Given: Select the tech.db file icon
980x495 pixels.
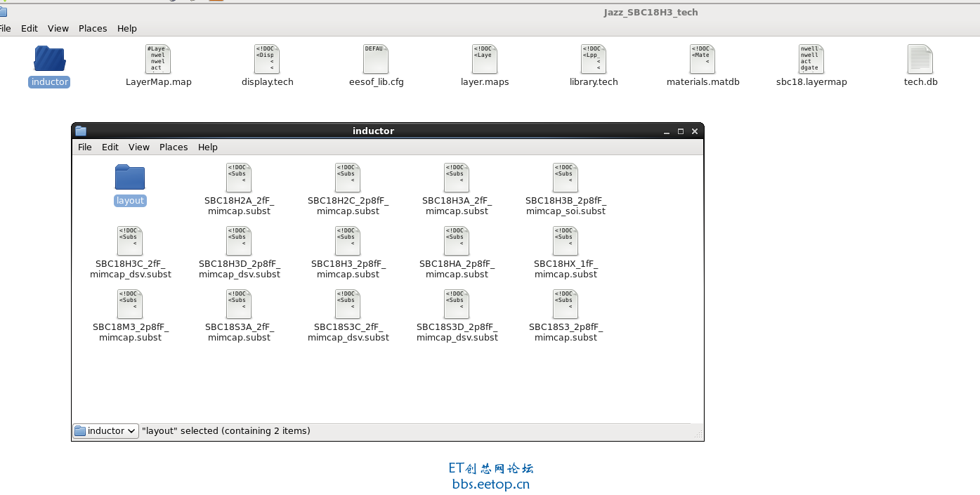Looking at the screenshot, I should (x=920, y=60).
